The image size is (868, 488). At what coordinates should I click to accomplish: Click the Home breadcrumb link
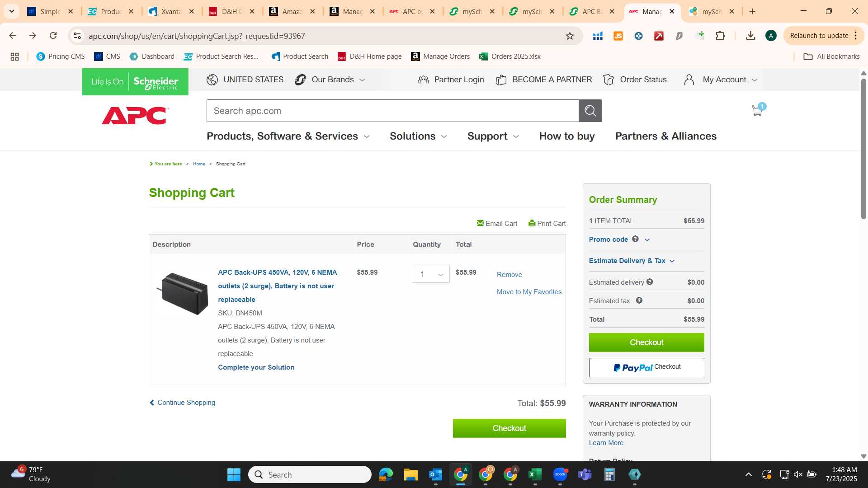click(199, 164)
